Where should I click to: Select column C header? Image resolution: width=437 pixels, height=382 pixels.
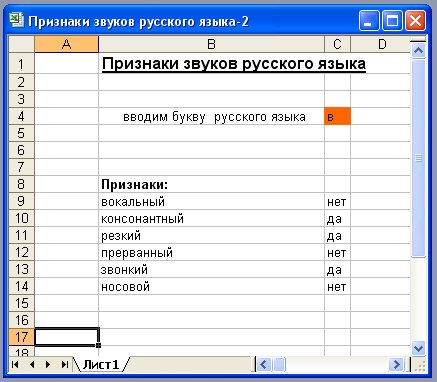(x=337, y=44)
